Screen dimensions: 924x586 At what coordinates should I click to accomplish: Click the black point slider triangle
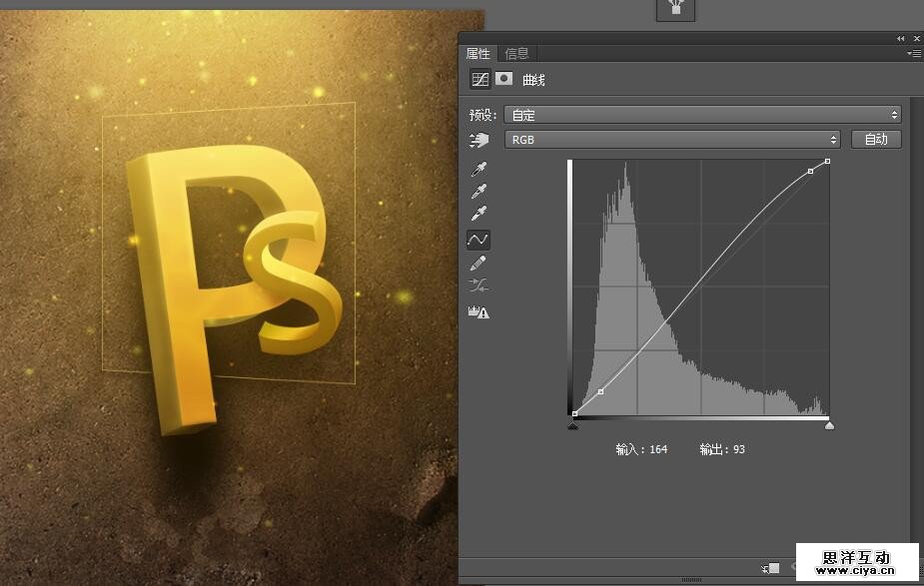pos(573,426)
